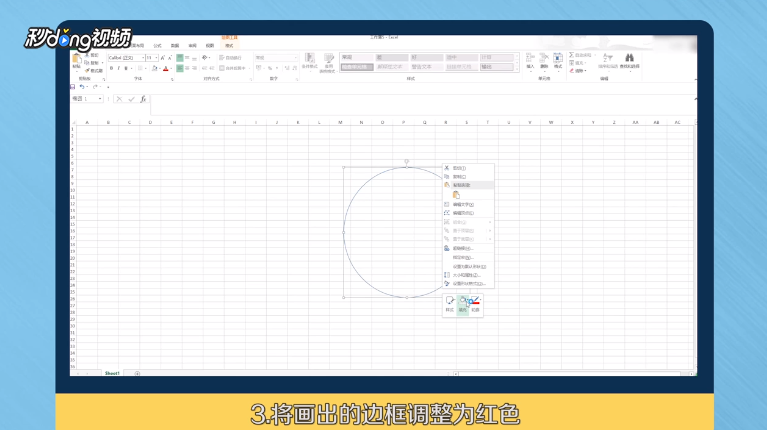The height and width of the screenshot is (430, 767).
Task: Click the Find and Select binoculars icon
Action: click(630, 58)
